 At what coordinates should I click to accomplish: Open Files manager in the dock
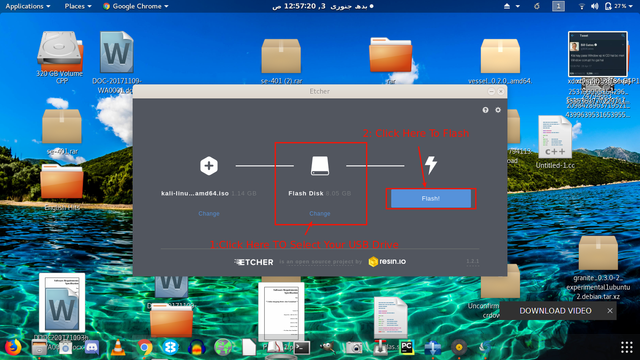coord(39,348)
